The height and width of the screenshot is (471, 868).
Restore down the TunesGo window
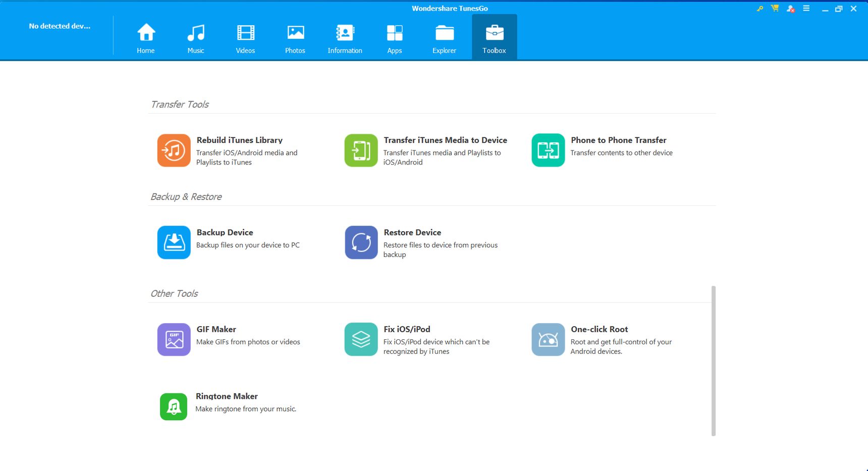point(839,9)
